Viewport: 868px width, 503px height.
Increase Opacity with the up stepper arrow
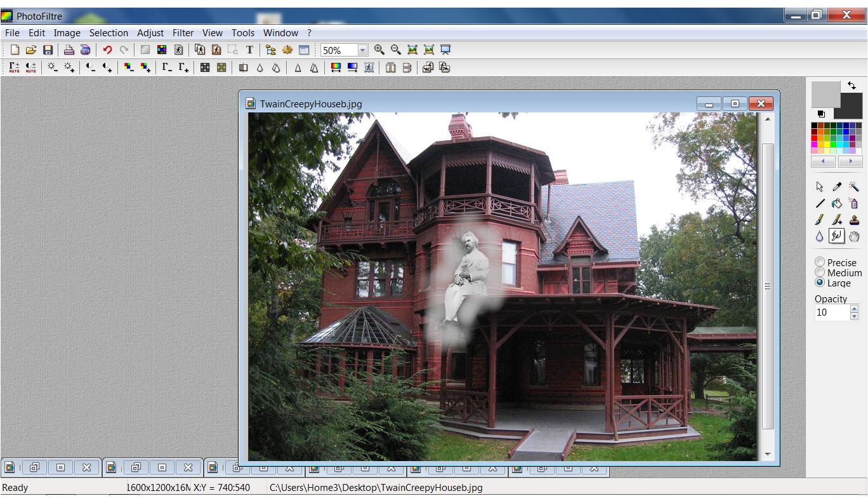click(854, 309)
